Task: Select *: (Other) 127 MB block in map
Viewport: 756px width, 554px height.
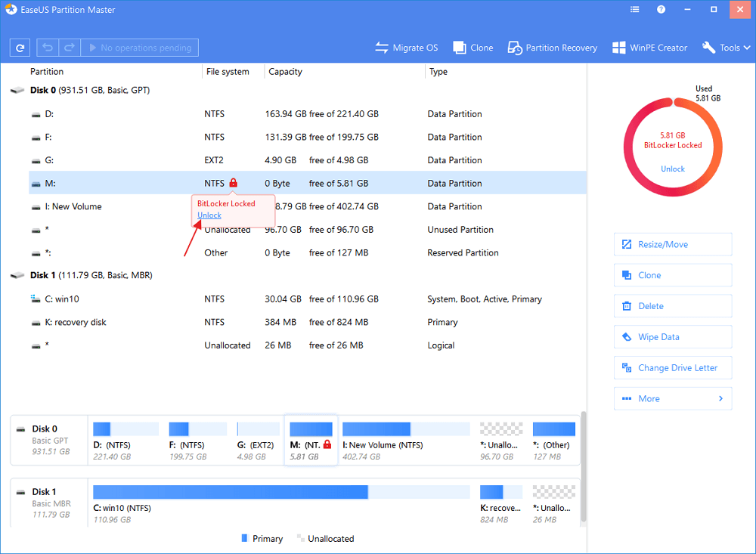Action: point(554,441)
